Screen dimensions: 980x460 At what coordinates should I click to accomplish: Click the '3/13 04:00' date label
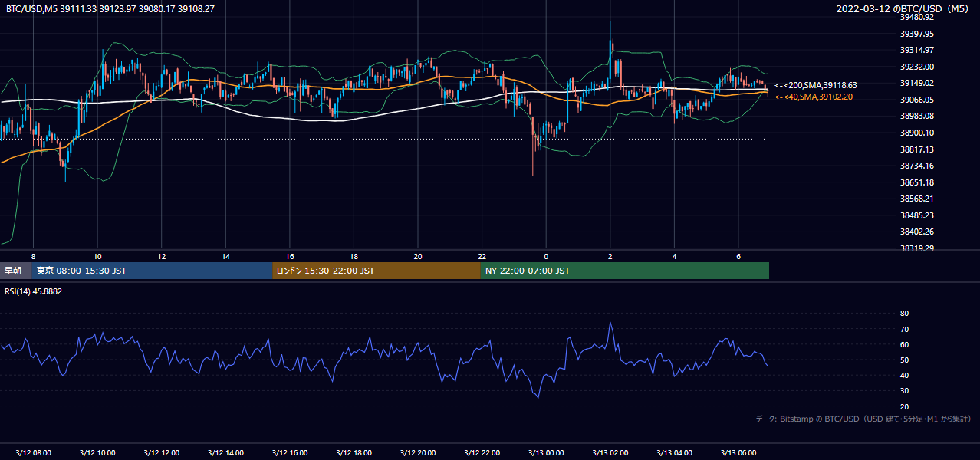pyautogui.click(x=674, y=453)
